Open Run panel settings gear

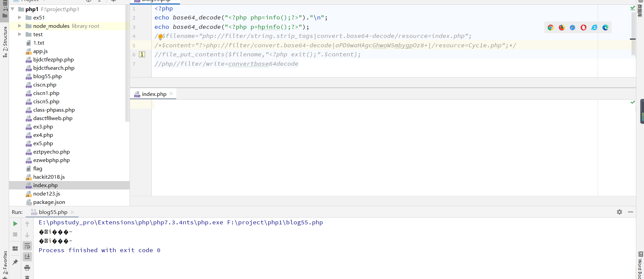[619, 212]
